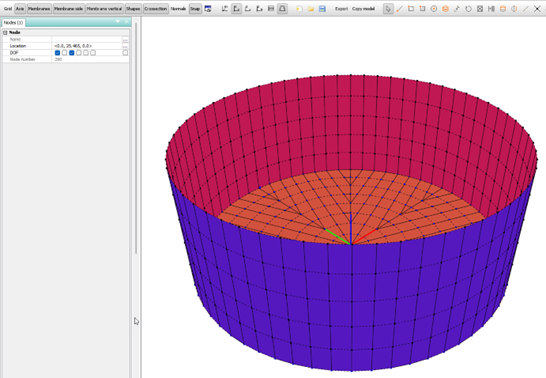
Task: Select the orange cylinder shape icon
Action: point(503,9)
